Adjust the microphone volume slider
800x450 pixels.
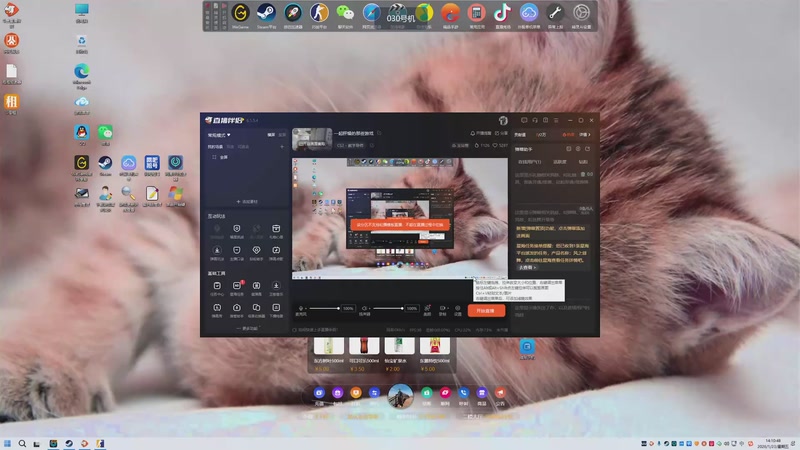coord(324,308)
